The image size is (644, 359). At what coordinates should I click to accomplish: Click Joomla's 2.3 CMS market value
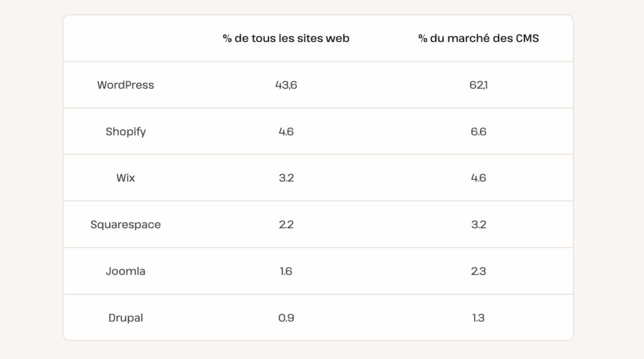point(478,271)
